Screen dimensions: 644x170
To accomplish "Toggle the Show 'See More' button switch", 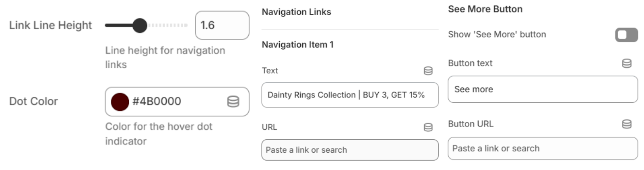I will pos(626,35).
